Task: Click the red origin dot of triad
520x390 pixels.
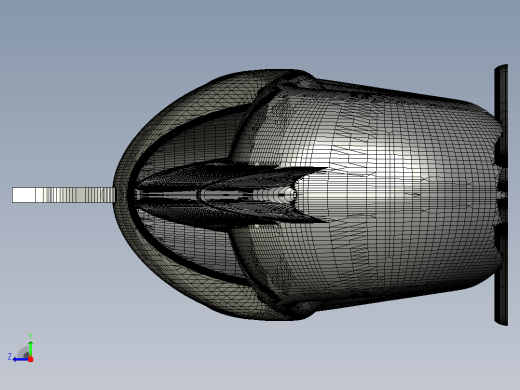Action: [x=31, y=359]
